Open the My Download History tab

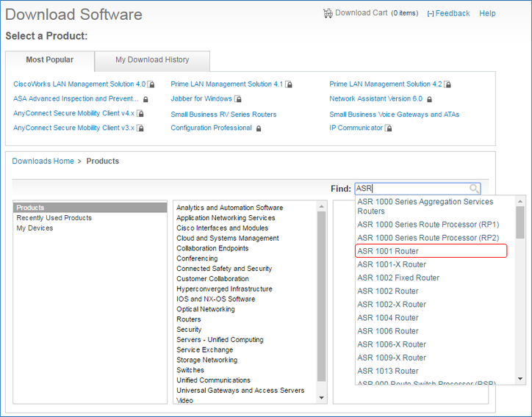click(x=152, y=60)
